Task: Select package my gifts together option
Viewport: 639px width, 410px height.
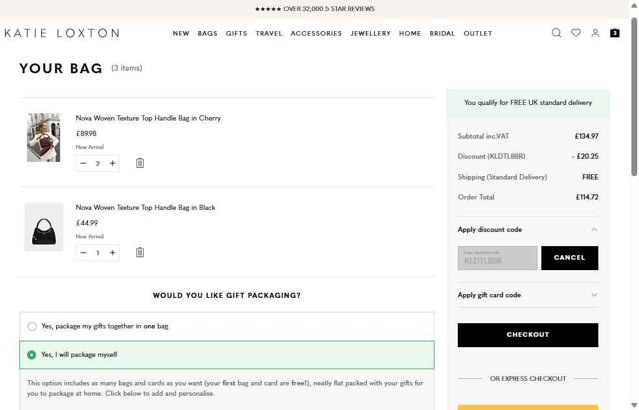Action: tap(227, 326)
